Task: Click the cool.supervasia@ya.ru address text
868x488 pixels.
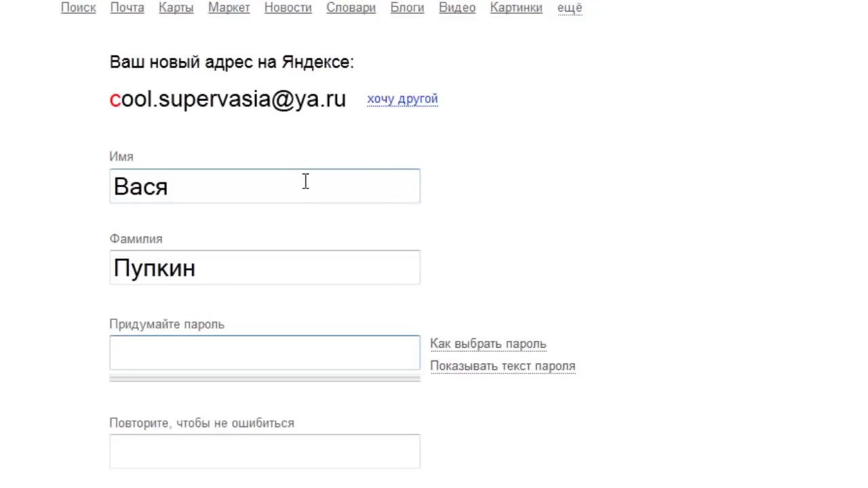Action: (x=228, y=99)
